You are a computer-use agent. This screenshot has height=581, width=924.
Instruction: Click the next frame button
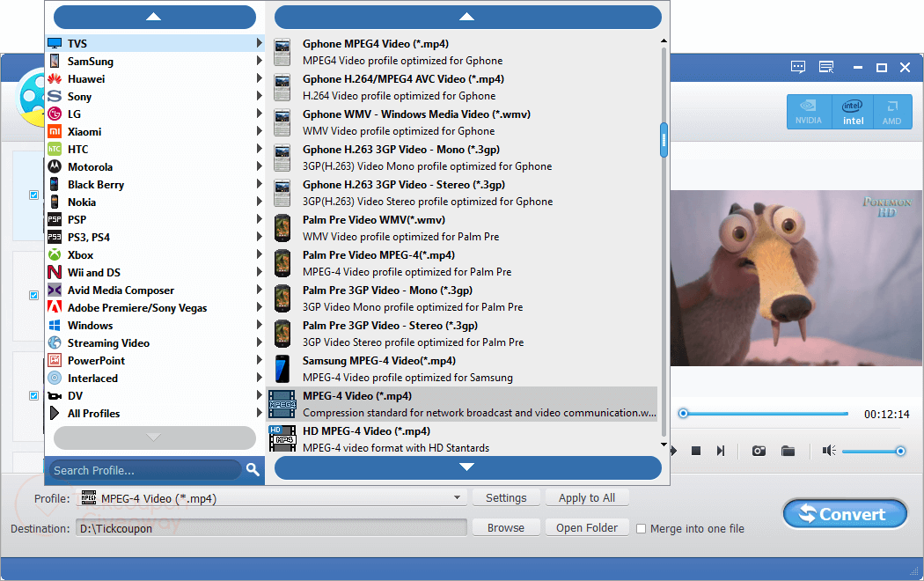[720, 451]
